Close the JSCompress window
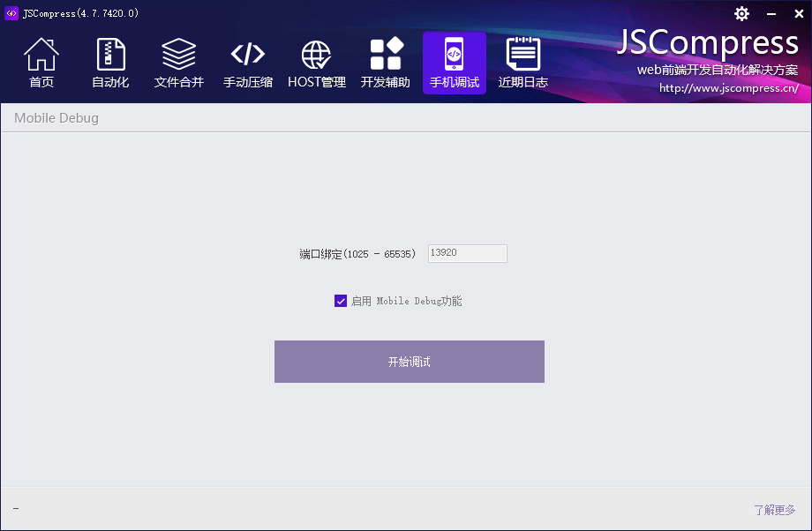 (x=799, y=14)
